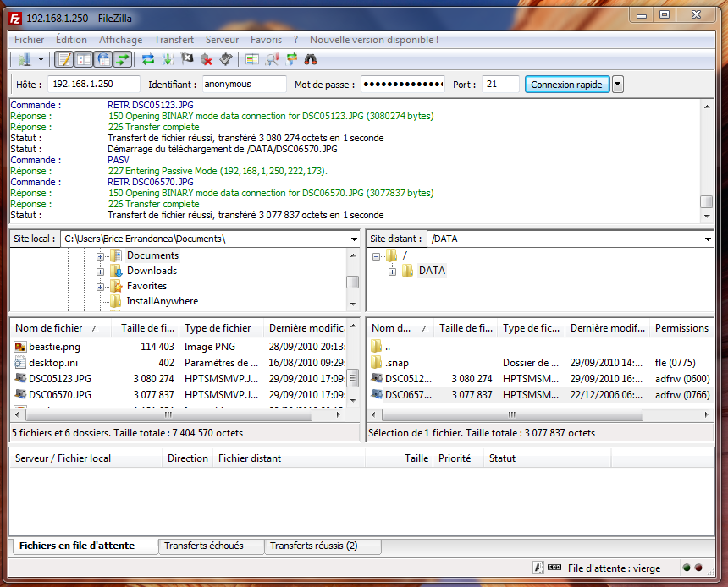Open the Site Manager icon

(x=24, y=59)
